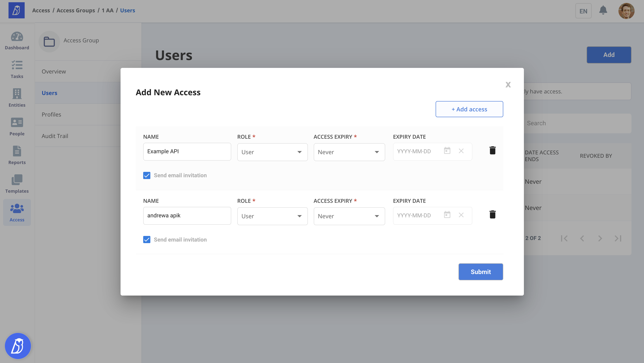Open the Audit Trail menu item
Screen dimensions: 644x363
point(55,136)
